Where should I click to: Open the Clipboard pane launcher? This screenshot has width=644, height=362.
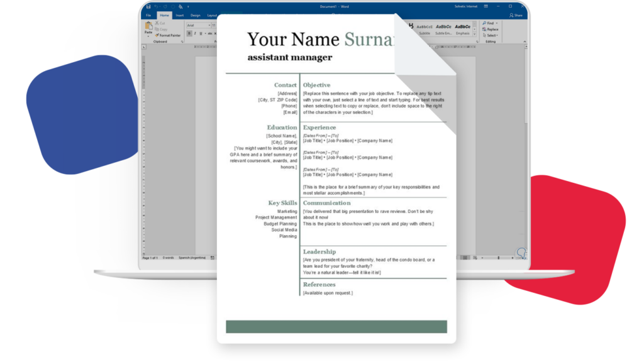point(182,41)
